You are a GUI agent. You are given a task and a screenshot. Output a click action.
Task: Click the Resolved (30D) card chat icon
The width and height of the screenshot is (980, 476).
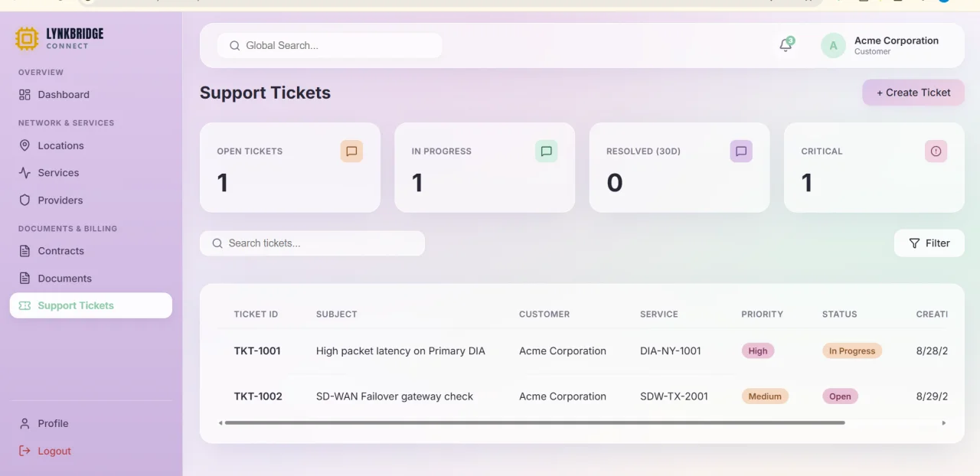coord(741,151)
